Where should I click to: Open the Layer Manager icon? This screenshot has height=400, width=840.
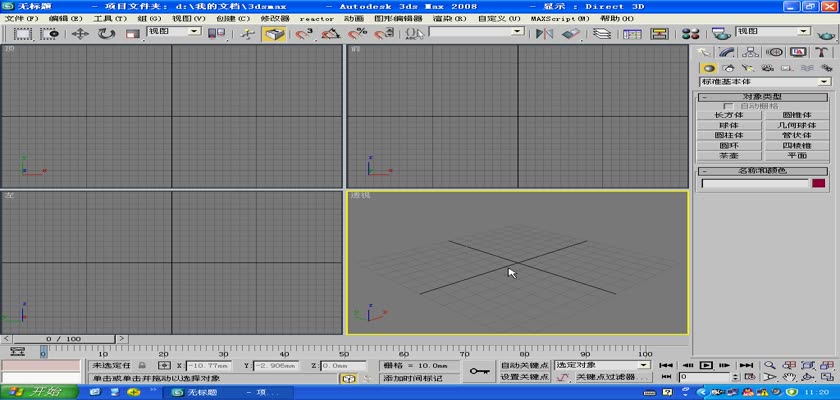click(602, 34)
